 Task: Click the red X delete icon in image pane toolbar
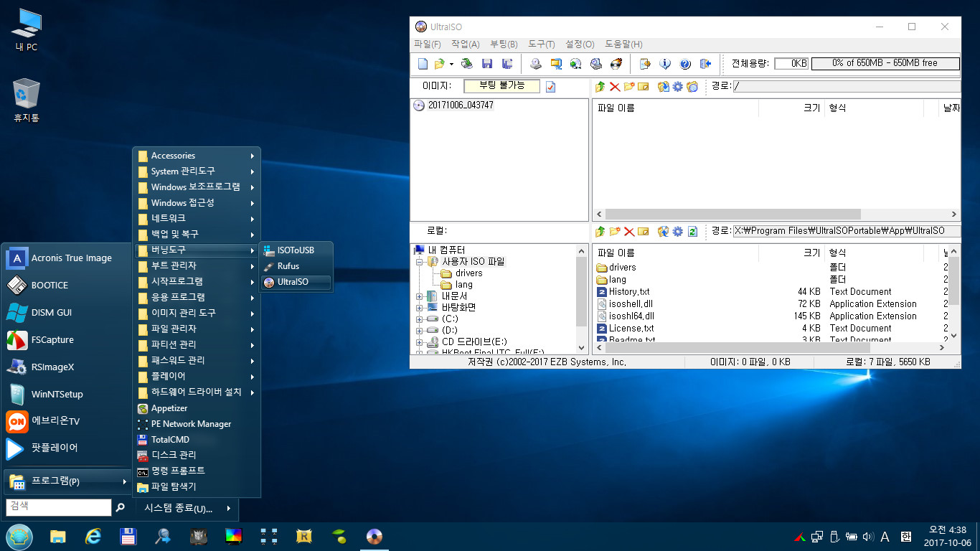click(x=615, y=87)
